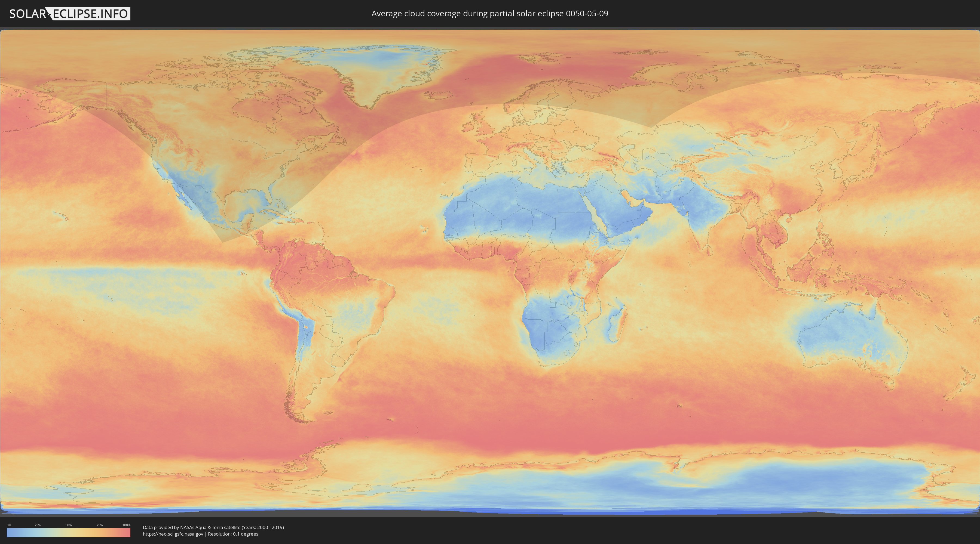Click the cloud coverage eclipse title text
This screenshot has height=544, width=980.
[490, 14]
